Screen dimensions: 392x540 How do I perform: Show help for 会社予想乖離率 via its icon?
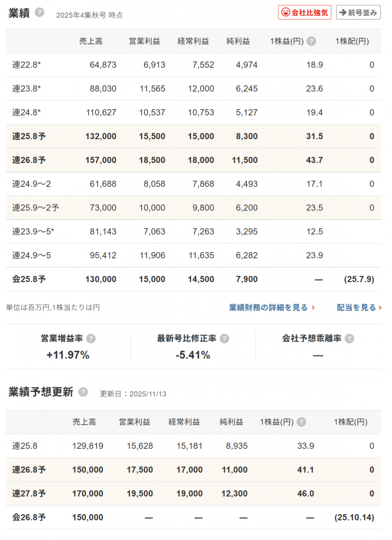click(349, 339)
